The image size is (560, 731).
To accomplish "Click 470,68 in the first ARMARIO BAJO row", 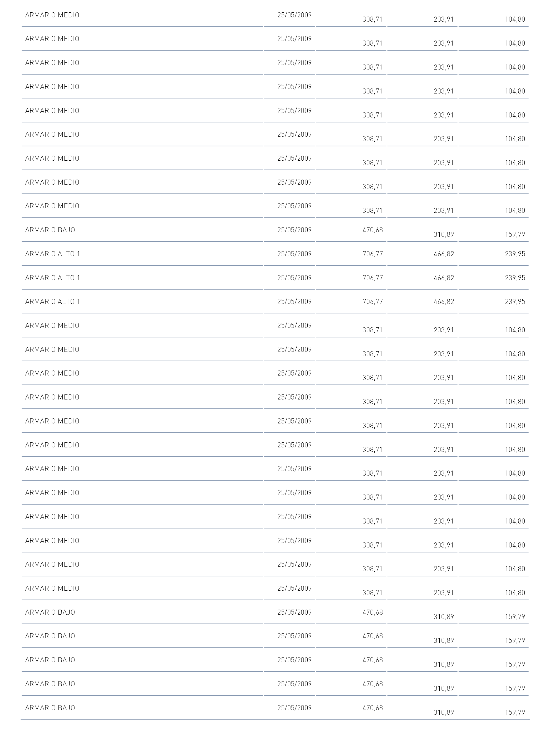I will click(373, 230).
